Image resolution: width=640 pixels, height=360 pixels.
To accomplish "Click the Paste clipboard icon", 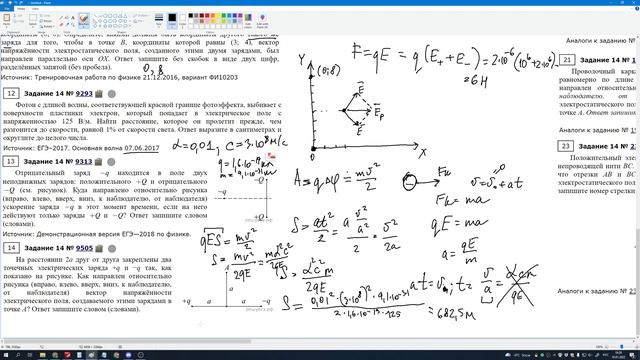I will (7, 18).
